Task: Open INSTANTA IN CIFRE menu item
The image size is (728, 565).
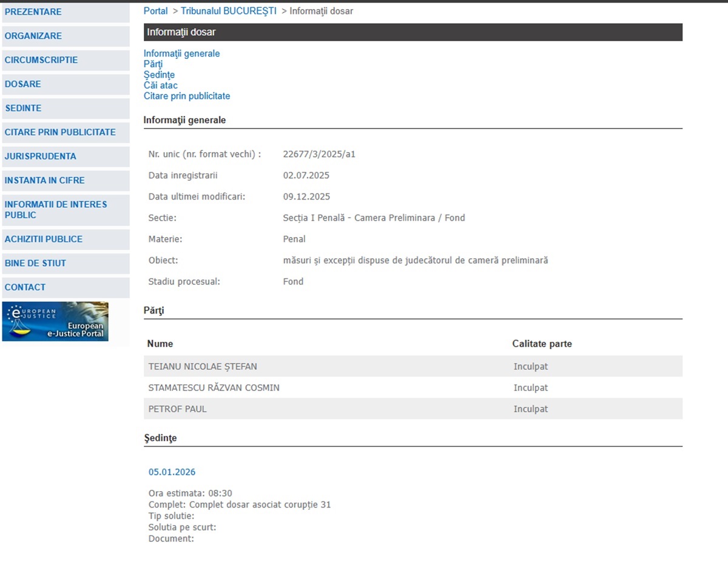Action: [45, 181]
